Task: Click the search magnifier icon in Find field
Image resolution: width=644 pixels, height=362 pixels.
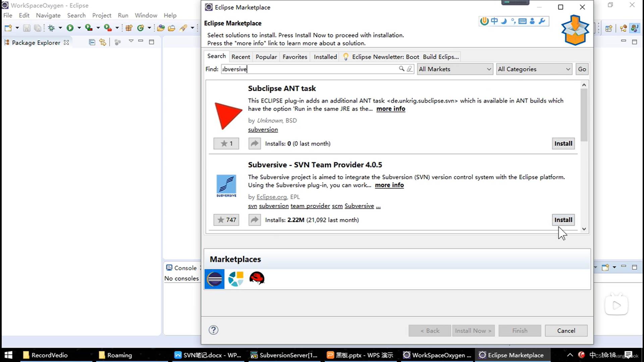Action: [401, 69]
